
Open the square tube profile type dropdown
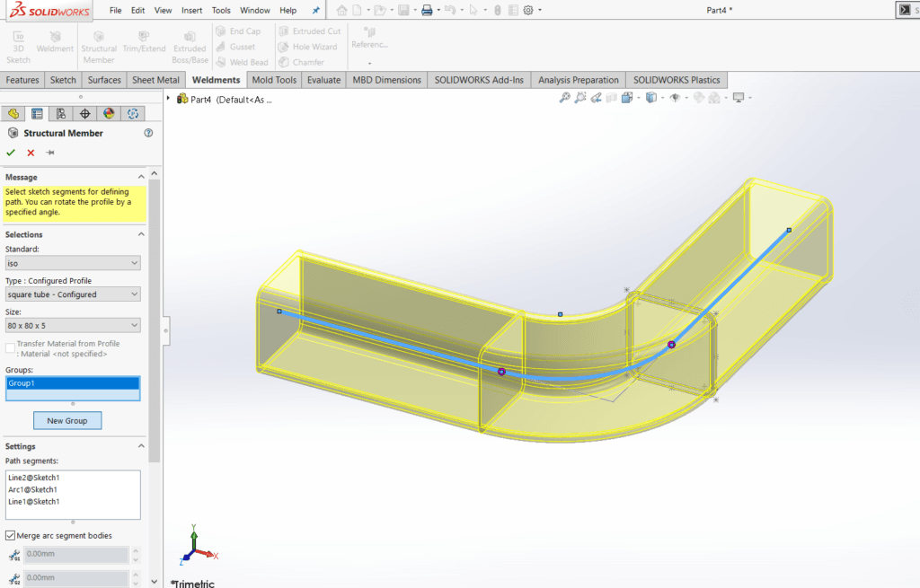coord(73,294)
